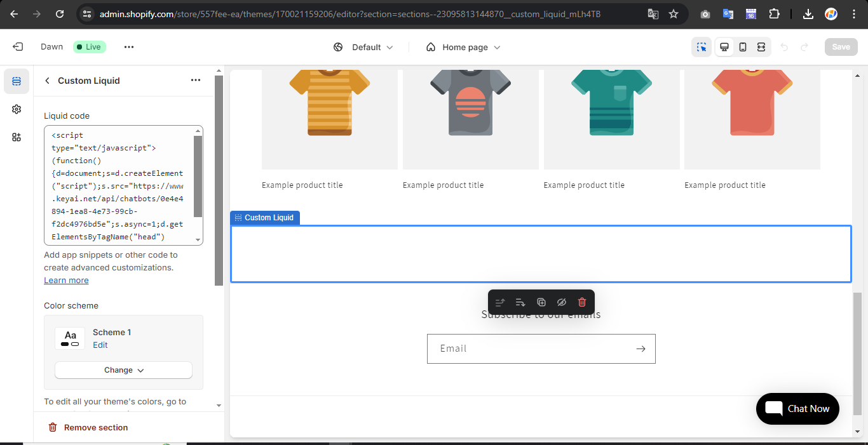The image size is (868, 445).
Task: Open the Default market dropdown
Action: 363,47
